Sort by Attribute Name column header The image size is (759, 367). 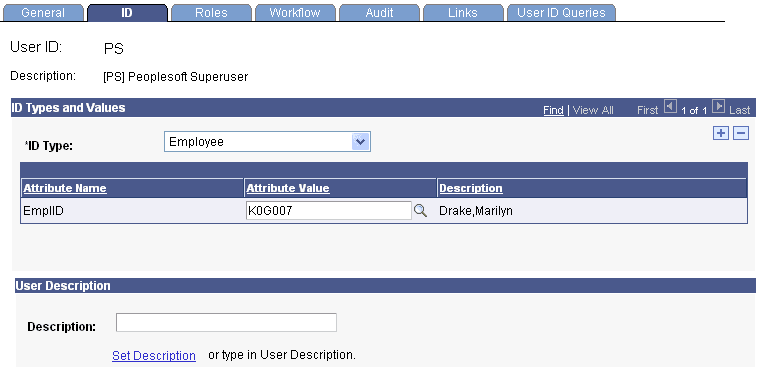(65, 188)
